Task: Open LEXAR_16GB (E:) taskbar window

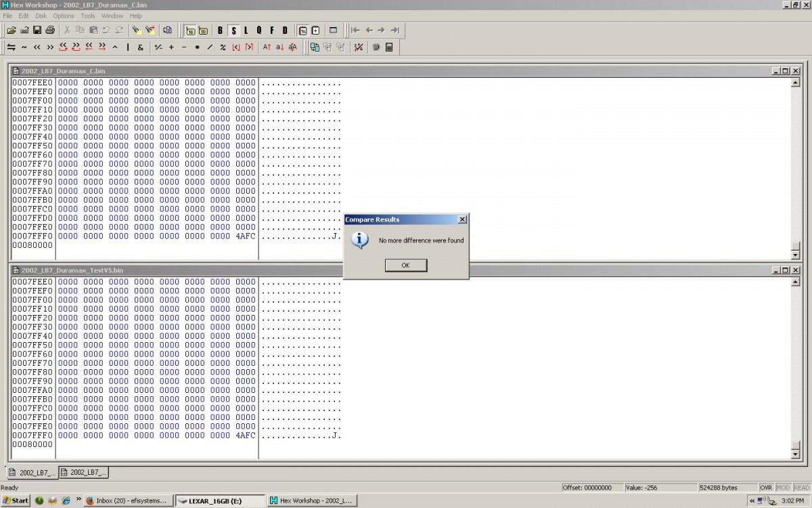Action: (220, 501)
